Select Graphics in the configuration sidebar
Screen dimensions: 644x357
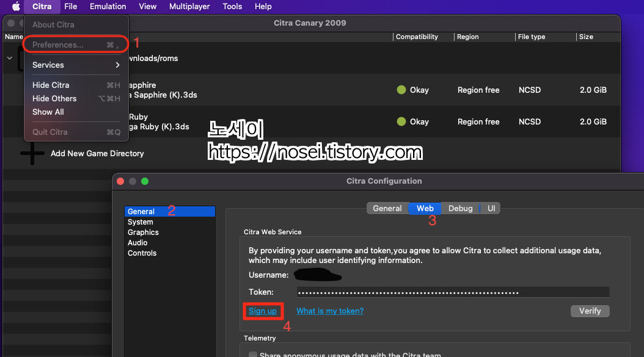(170, 233)
